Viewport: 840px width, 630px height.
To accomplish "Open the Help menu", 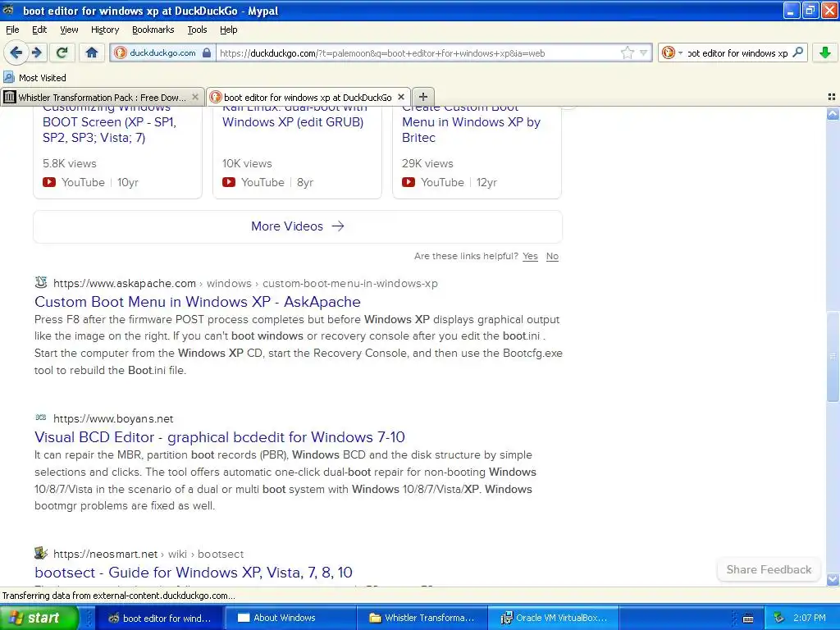I will [229, 30].
